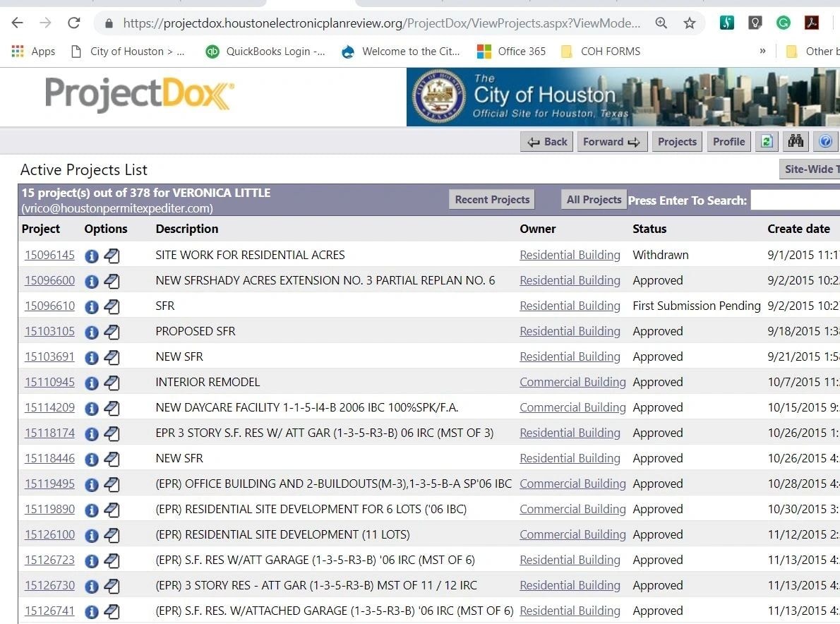The image size is (840, 624).
Task: Open info icon for project 15096145
Action: click(x=92, y=256)
